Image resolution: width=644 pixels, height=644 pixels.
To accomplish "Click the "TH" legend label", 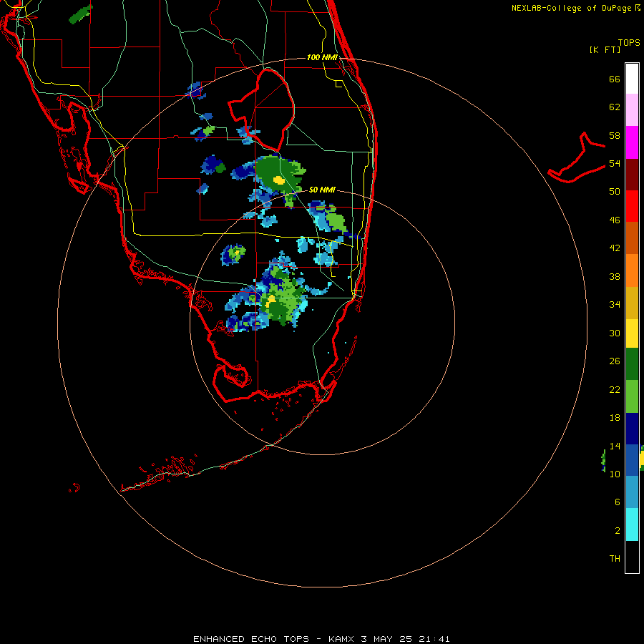I will tap(615, 559).
